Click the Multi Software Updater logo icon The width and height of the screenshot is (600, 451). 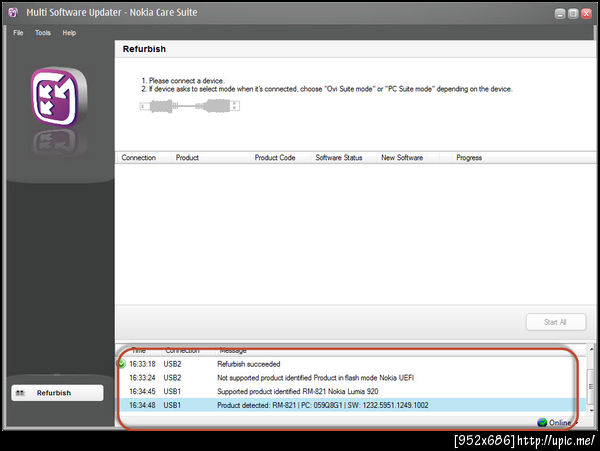[59, 98]
